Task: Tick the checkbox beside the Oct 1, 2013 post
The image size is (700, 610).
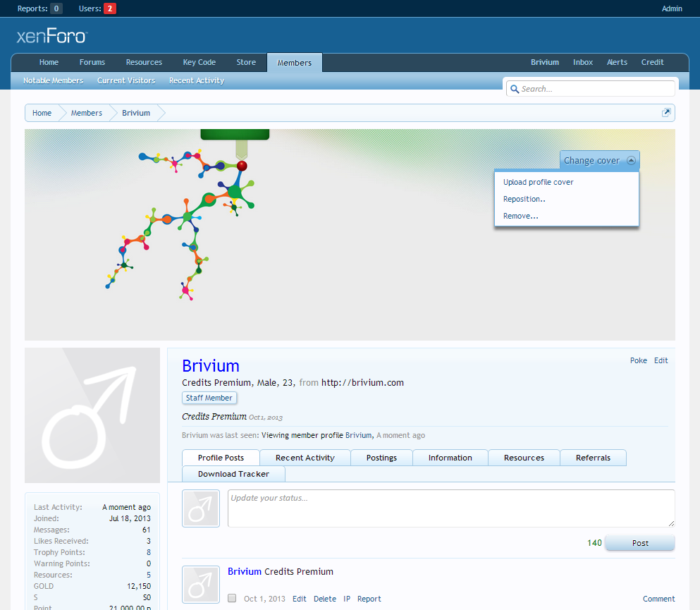Action: [x=233, y=599]
